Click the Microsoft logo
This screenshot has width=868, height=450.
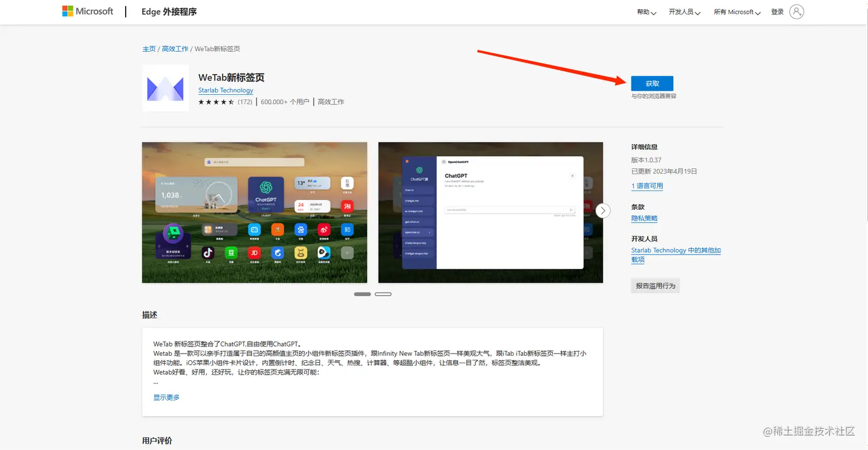(88, 11)
